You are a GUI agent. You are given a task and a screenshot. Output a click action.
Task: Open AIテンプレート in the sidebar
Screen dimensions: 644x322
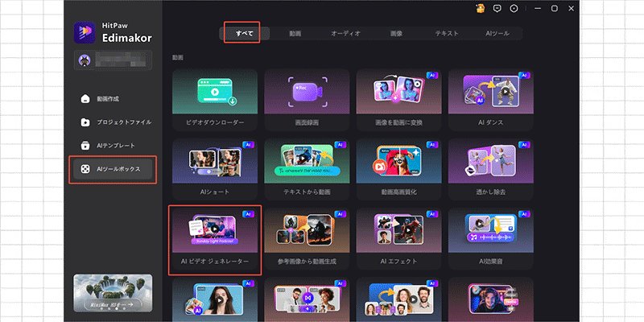[113, 146]
